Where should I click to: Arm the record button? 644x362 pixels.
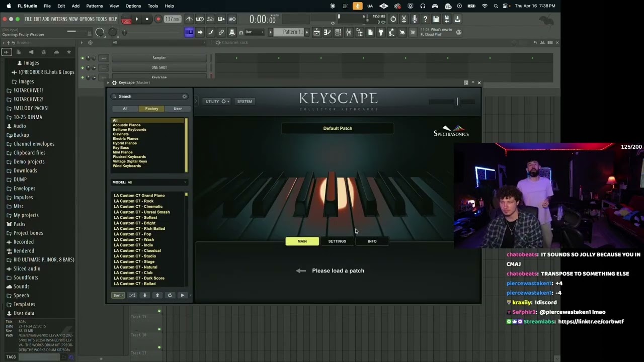pyautogui.click(x=158, y=19)
